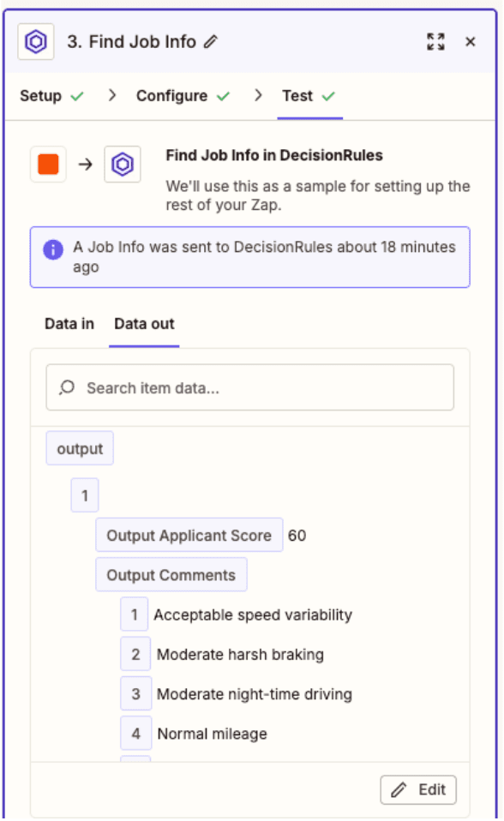Select the Output Applicant Score field
The image size is (504, 821).
point(189,535)
